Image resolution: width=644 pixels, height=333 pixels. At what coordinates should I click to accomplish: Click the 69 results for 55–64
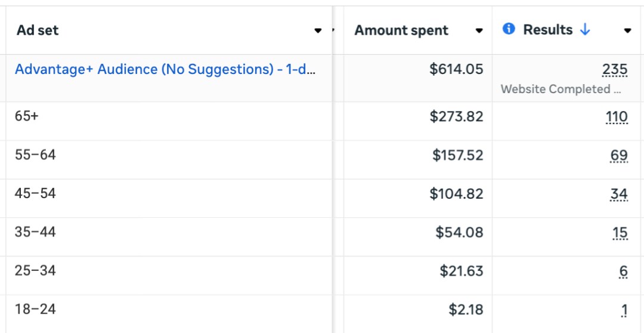(619, 156)
